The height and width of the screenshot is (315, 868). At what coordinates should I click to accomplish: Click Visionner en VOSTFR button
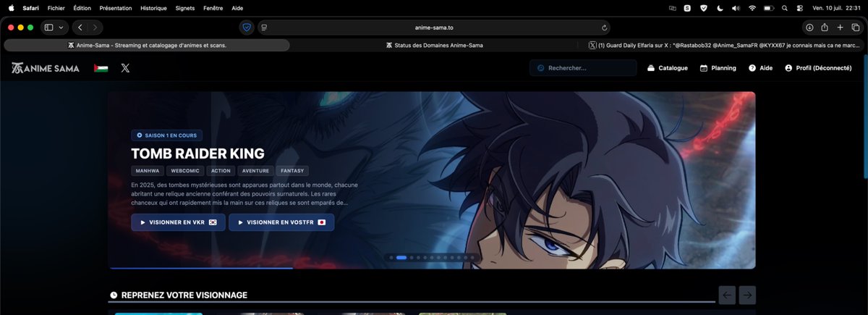tap(281, 222)
